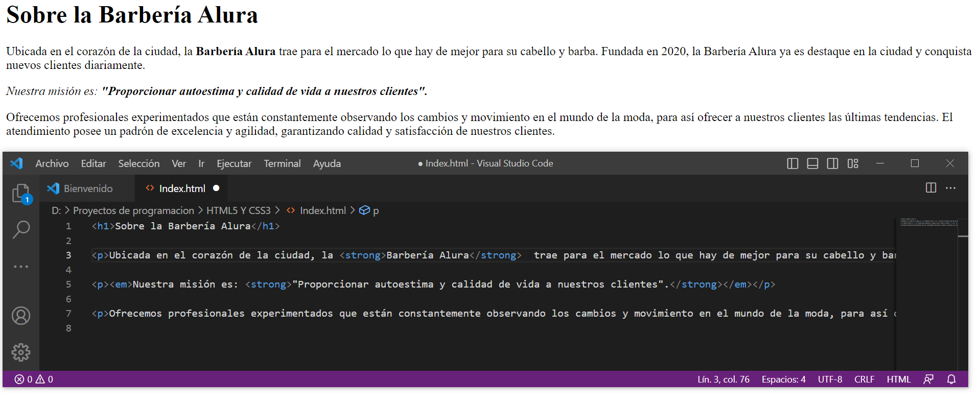Click the page heading 'Sobre la Barbería Alura'
The image size is (980, 404).
[x=132, y=15]
